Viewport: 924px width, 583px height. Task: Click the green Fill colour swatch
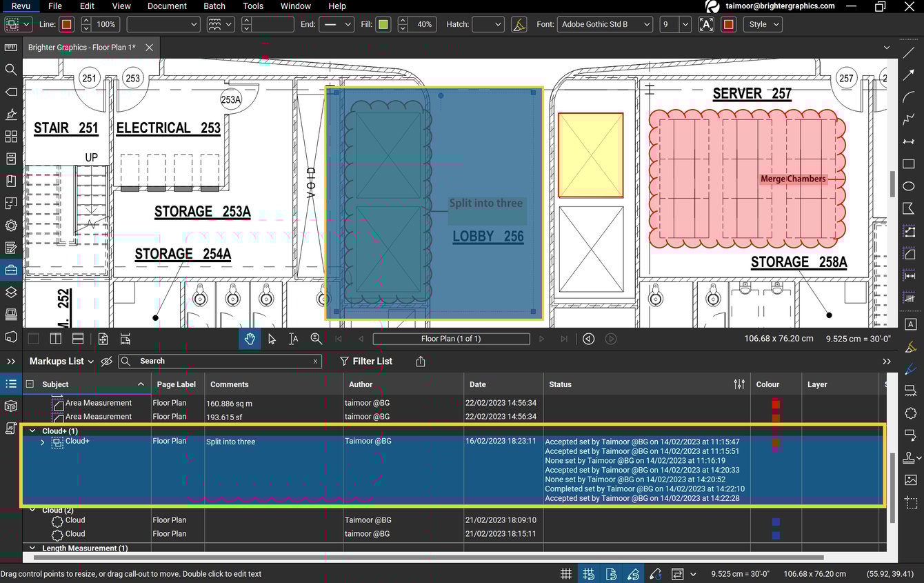(383, 24)
